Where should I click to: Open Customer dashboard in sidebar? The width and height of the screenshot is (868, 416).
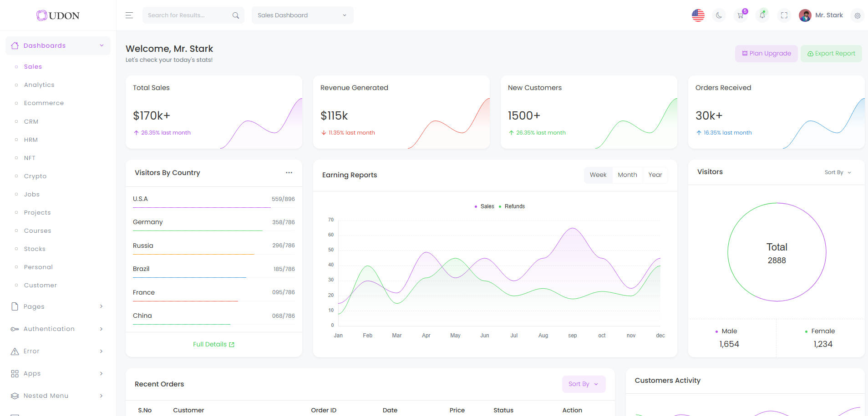tap(40, 285)
